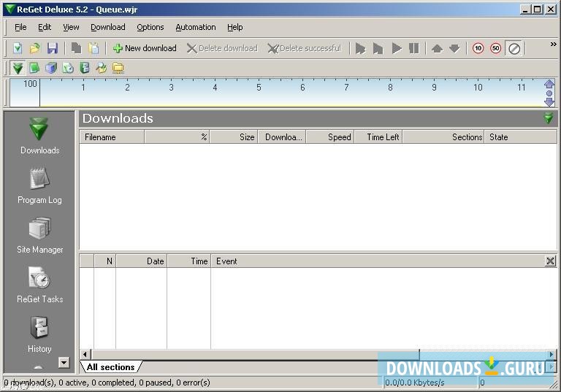Click the horizontal log scrollbar track

pos(483,355)
